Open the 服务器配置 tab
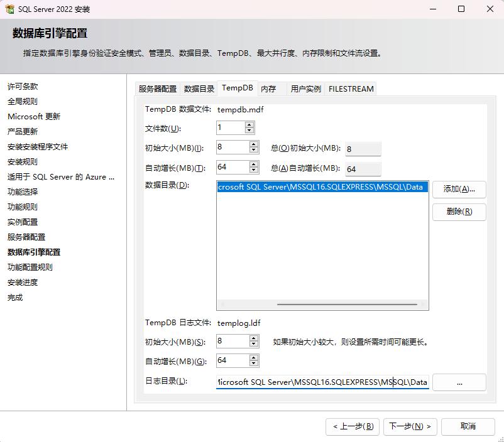This screenshot has height=442, width=504. click(157, 89)
